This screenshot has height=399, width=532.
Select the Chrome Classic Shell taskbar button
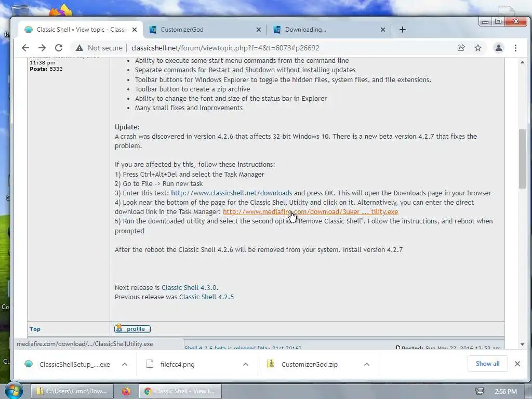pyautogui.click(x=180, y=391)
